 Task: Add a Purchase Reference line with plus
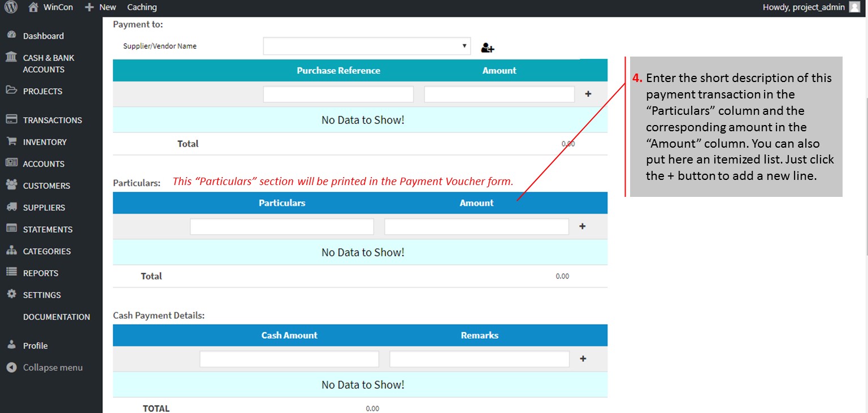pos(588,94)
